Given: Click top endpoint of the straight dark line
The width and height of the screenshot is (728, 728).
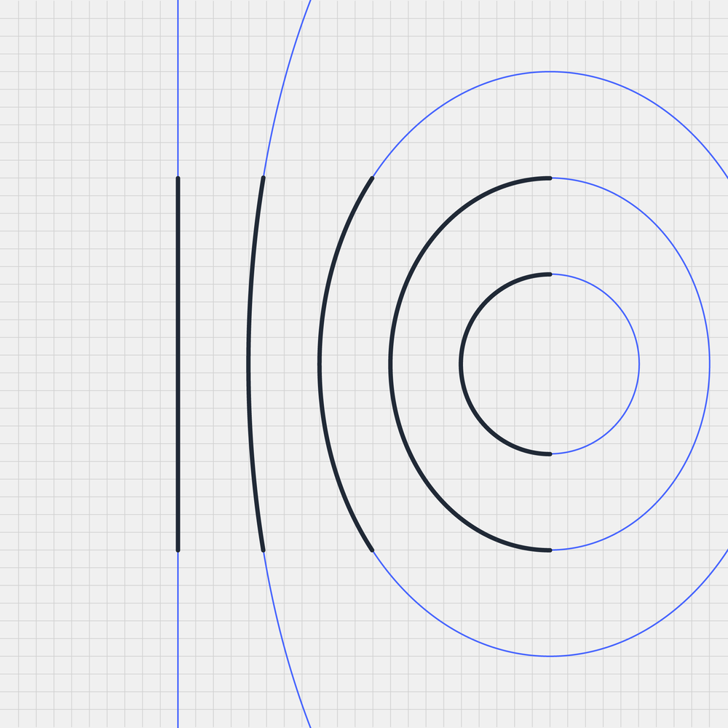Looking at the screenshot, I should click(x=178, y=178).
